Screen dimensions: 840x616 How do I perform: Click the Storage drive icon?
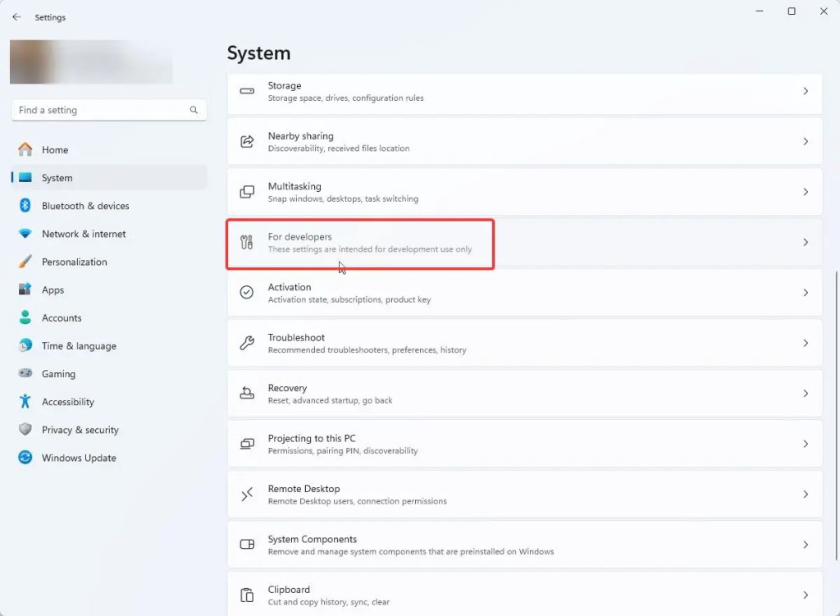click(246, 90)
